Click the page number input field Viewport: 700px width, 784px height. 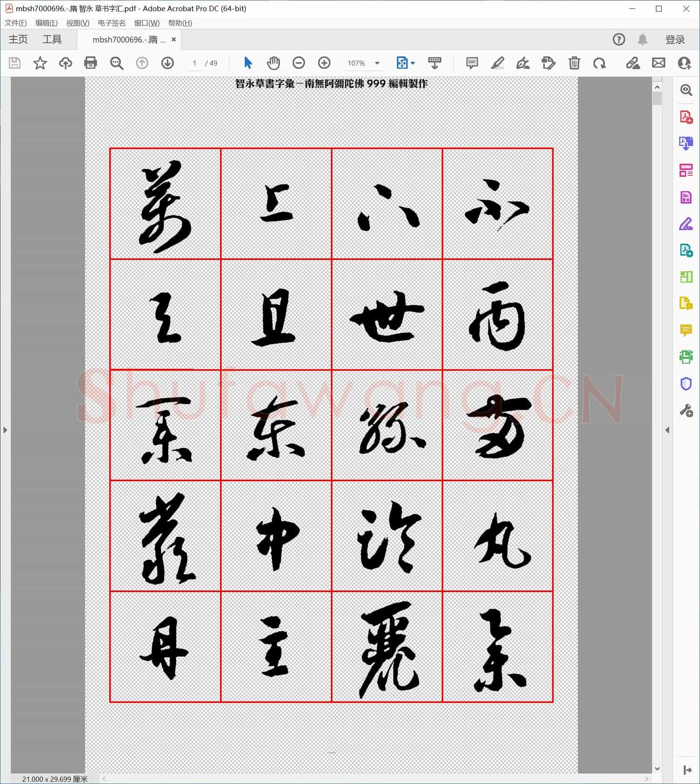pyautogui.click(x=194, y=63)
